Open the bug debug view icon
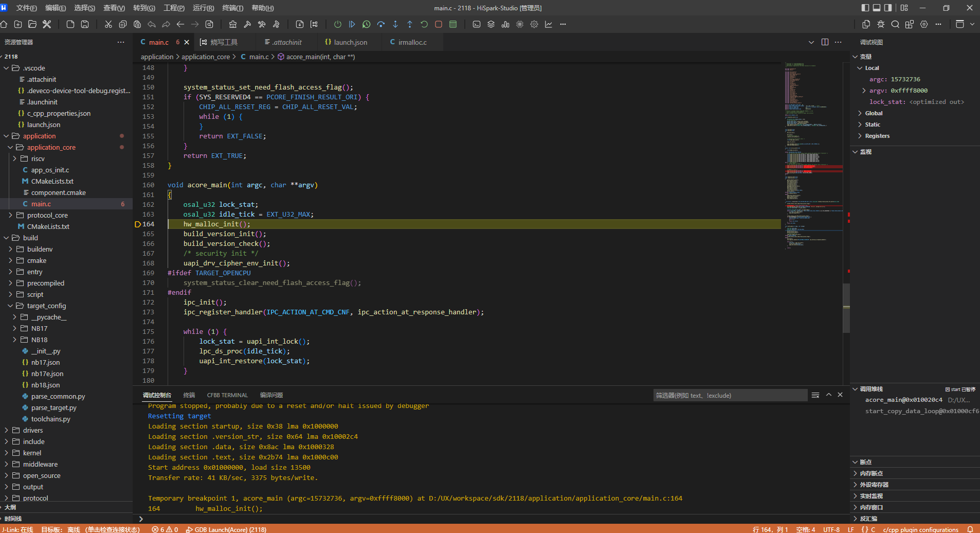This screenshot has height=533, width=980. point(881,24)
